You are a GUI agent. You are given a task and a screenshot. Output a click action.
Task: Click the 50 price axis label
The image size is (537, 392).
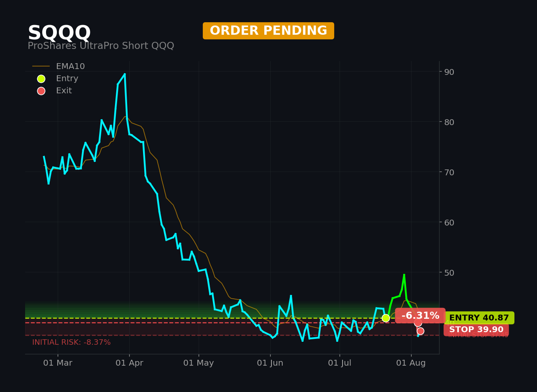coord(449,272)
